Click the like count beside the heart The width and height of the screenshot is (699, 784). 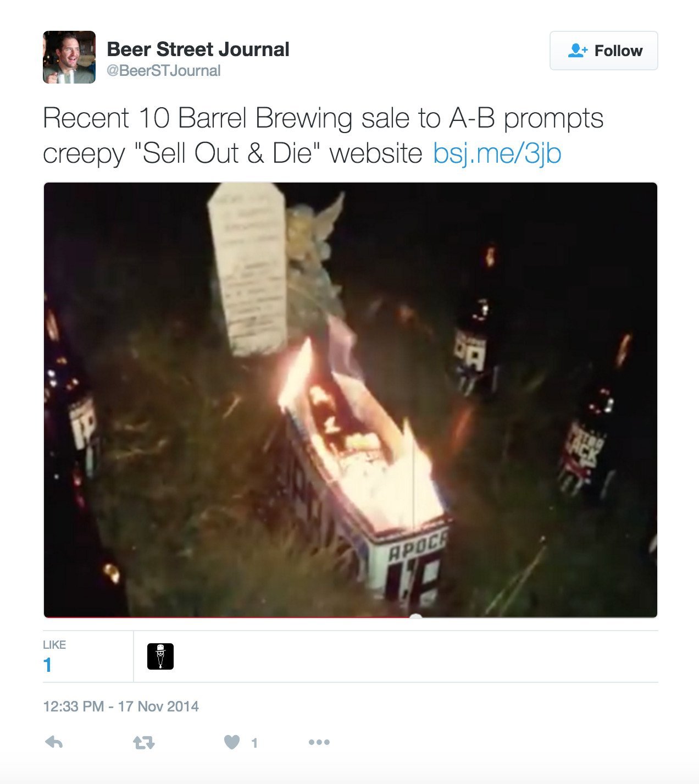tap(254, 743)
